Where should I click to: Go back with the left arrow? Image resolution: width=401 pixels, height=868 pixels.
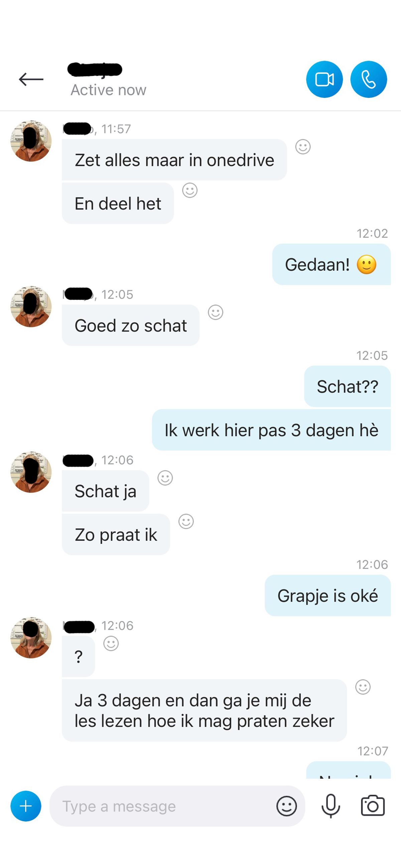pyautogui.click(x=31, y=80)
